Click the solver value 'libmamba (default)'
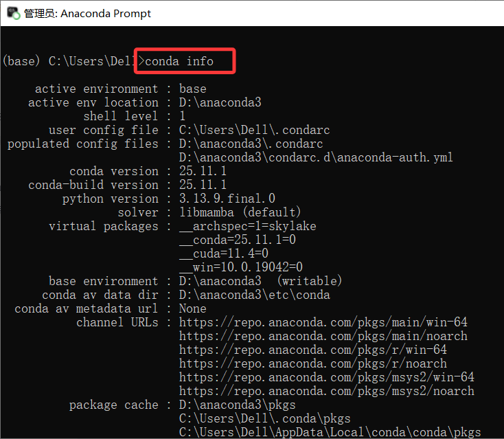The height and width of the screenshot is (439, 504). point(240,212)
